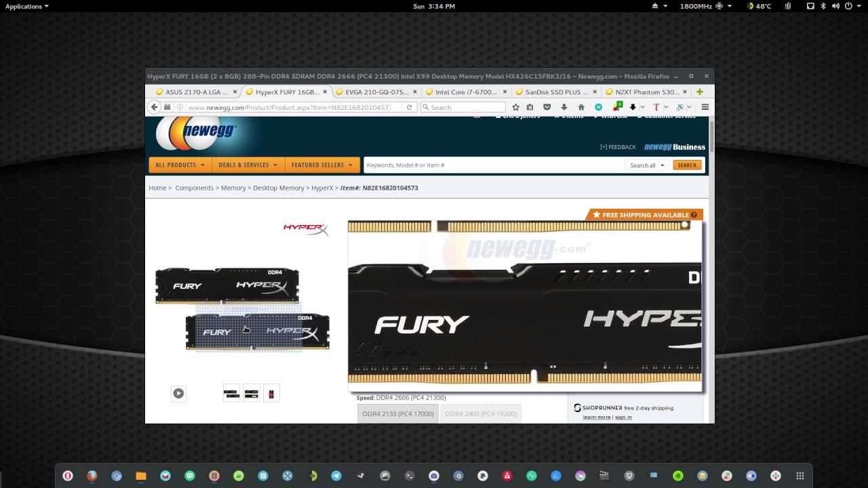This screenshot has height=488, width=868.
Task: Open Bluetooth indicator in top bar
Action: pos(823,6)
